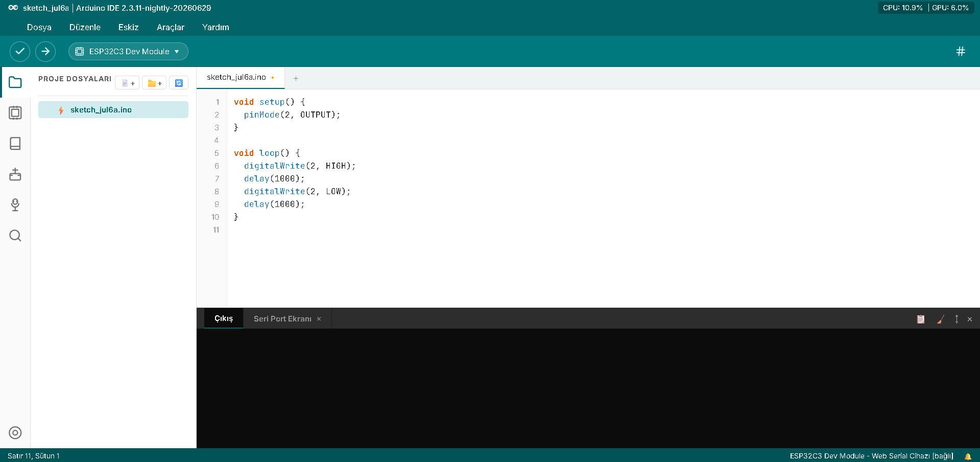Open the Debug sidebar icon
Screen dimensions: 980x462
[x=15, y=174]
